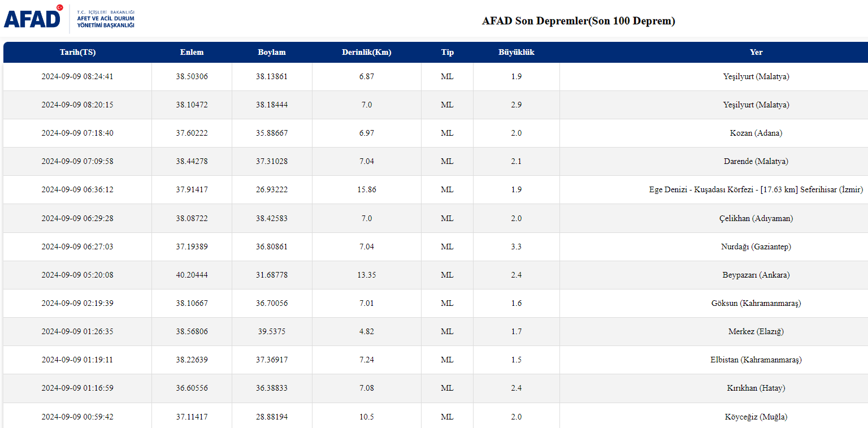
Task: Select the date 2024-09-09 07:09:58
Action: pos(77,161)
